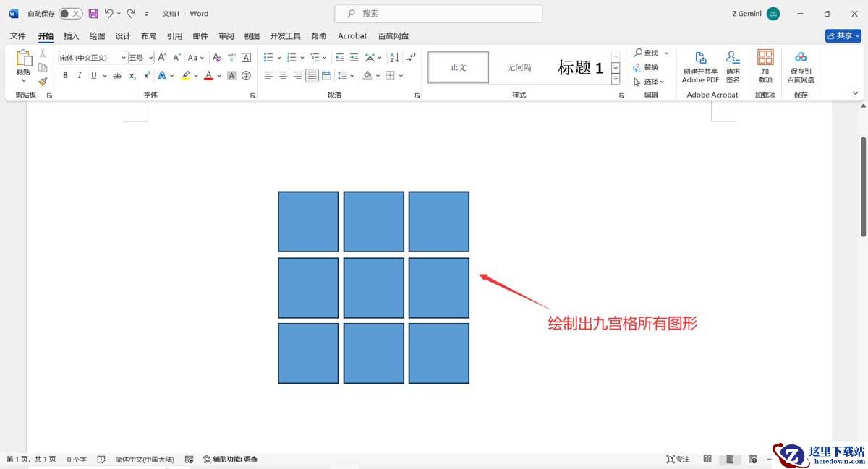Viewport: 868px width, 469px height.
Task: Click Replace in Editing group
Action: click(x=646, y=67)
